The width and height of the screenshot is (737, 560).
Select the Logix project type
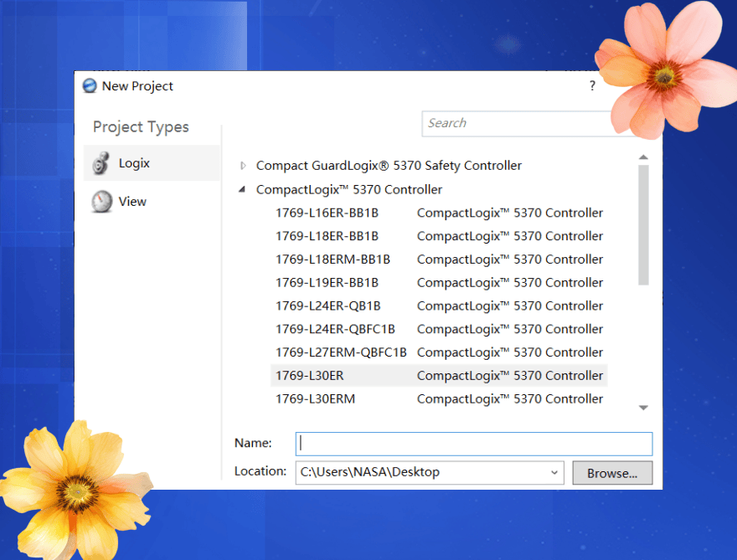[x=152, y=163]
